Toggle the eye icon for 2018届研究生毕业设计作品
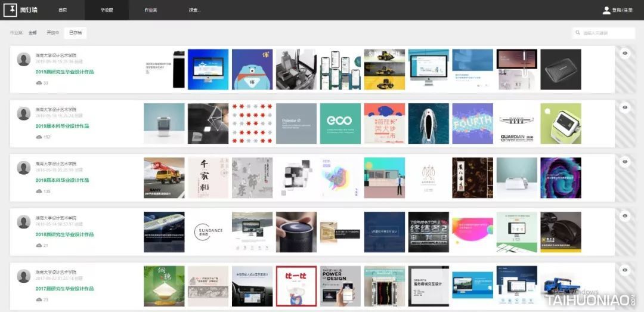This screenshot has height=312, width=644. tap(625, 216)
